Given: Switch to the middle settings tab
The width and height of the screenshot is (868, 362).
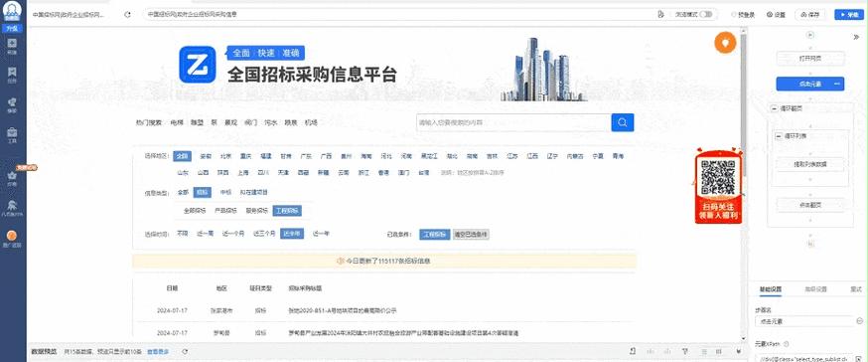Looking at the screenshot, I should pos(815,289).
